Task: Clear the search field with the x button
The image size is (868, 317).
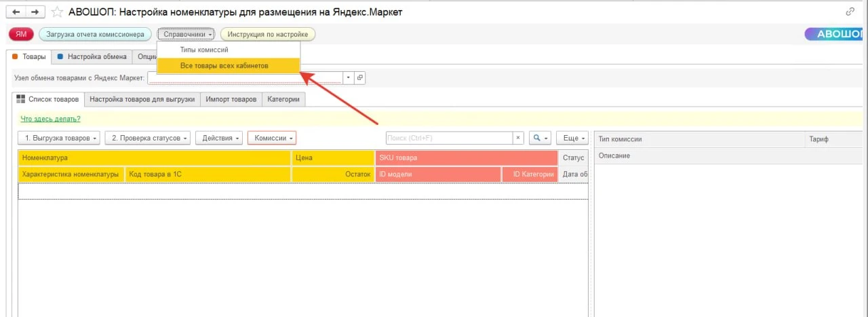Action: point(519,138)
